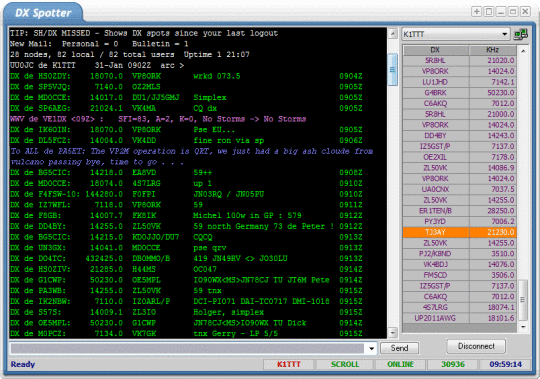Select FM5CD spot row
Screen dimensions: 540x379
(459, 275)
